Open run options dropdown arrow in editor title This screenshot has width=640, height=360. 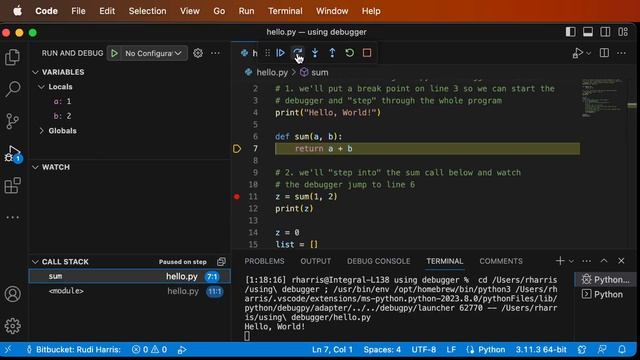click(589, 53)
